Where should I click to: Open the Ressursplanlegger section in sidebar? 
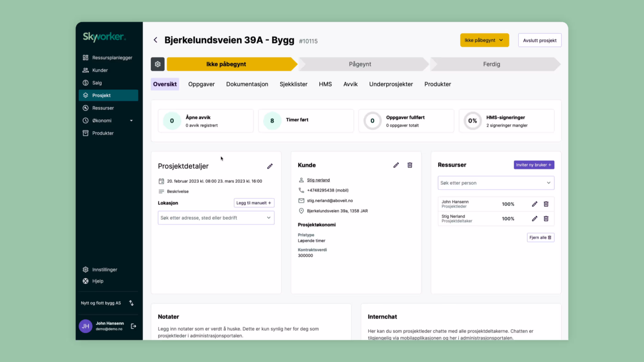coord(112,57)
